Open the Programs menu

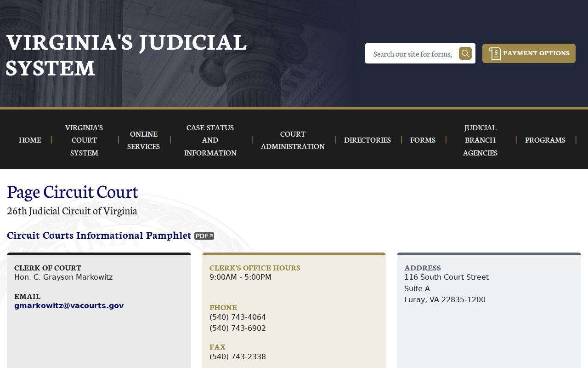[x=545, y=139]
